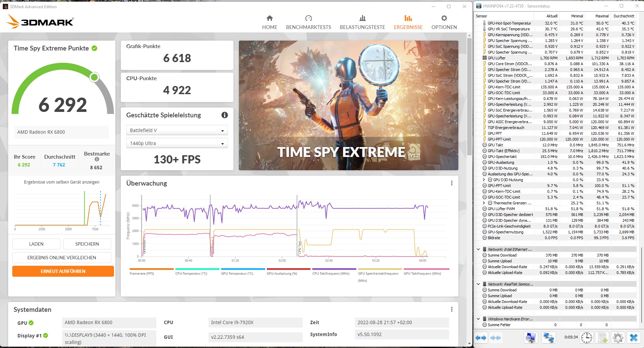Click the Time Spy Extreme preview image
This screenshot has height=348, width=644.
coord(348,105)
